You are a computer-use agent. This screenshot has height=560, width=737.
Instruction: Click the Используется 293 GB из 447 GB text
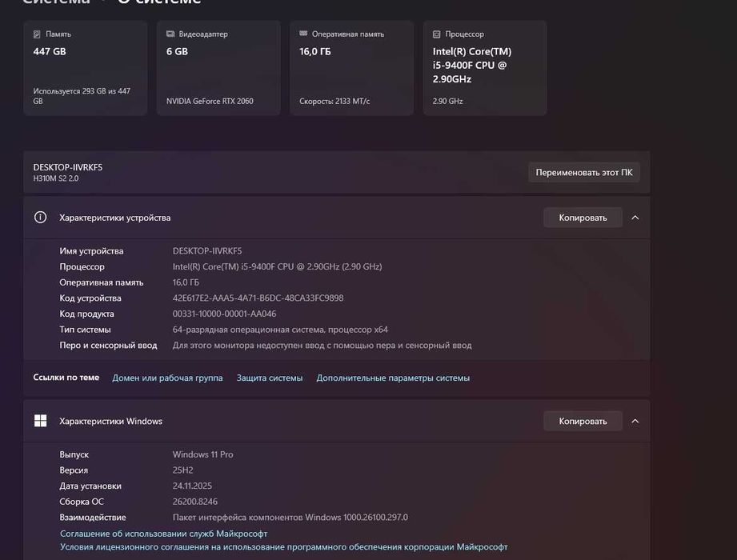pos(82,96)
